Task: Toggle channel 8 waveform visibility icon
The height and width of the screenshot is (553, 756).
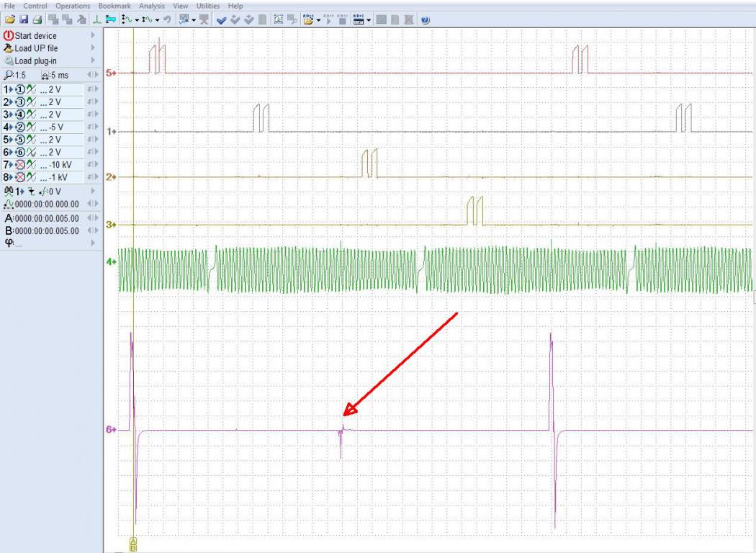Action: pos(32,177)
